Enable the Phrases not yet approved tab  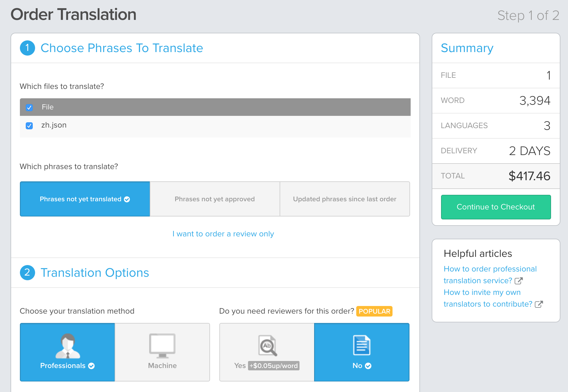(x=215, y=199)
